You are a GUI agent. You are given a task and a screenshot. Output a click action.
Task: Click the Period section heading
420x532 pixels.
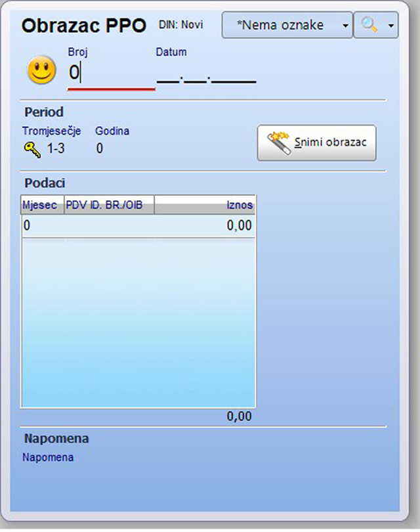pyautogui.click(x=44, y=112)
